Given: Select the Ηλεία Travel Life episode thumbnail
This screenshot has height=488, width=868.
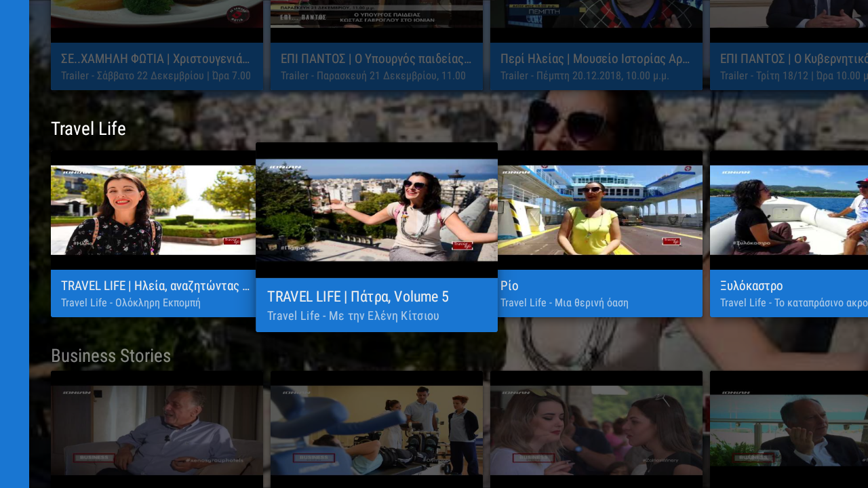Looking at the screenshot, I should click(153, 210).
